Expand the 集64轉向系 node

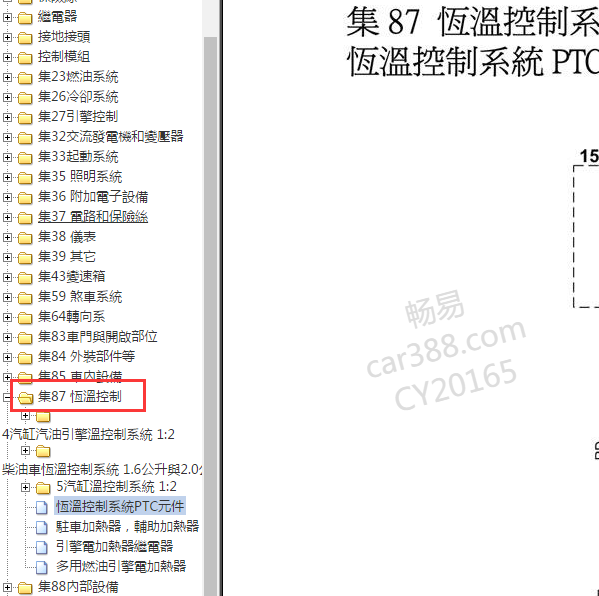click(x=7, y=317)
